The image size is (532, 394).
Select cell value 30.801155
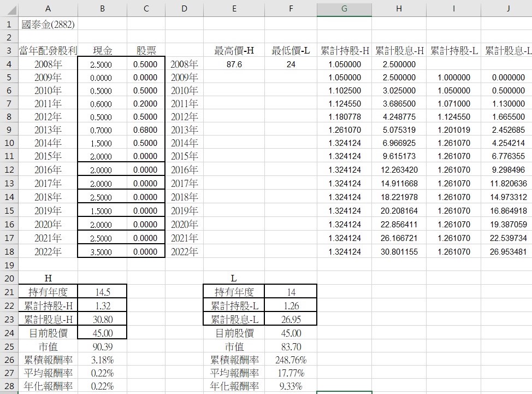pyautogui.click(x=399, y=252)
